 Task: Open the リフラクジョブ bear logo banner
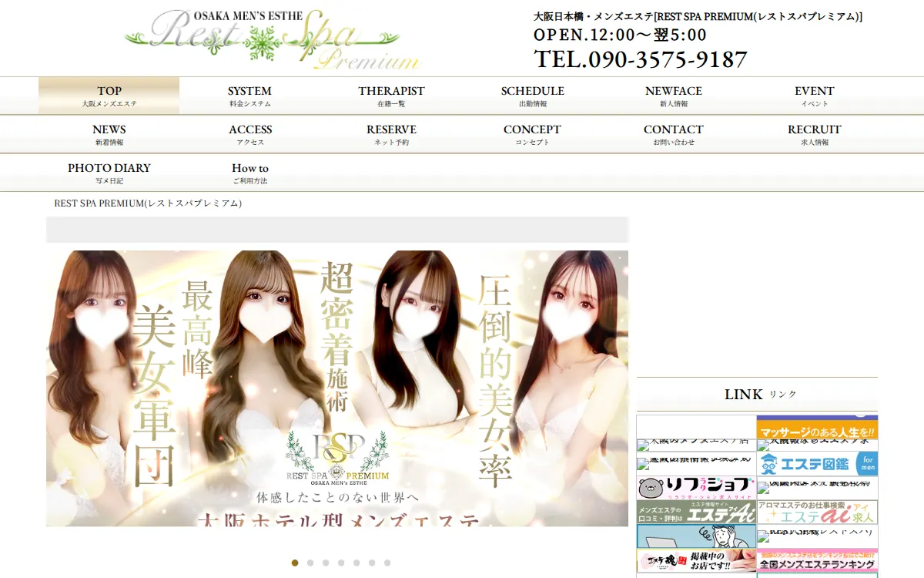[x=696, y=488]
